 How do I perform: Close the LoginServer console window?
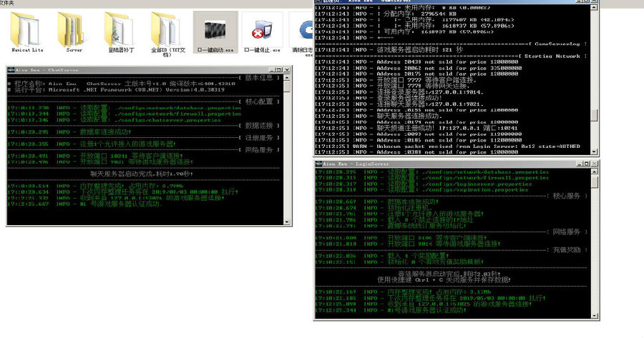[x=595, y=164]
